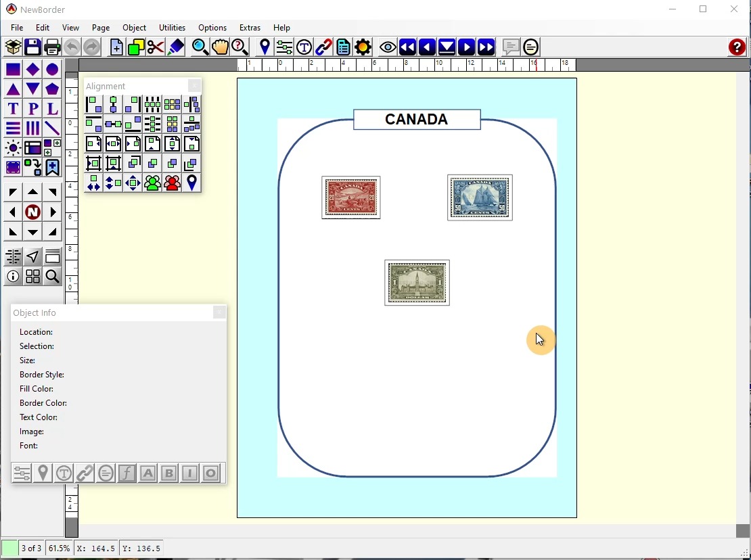Click the red Help question mark icon
Screen dimensions: 751x560
click(737, 47)
